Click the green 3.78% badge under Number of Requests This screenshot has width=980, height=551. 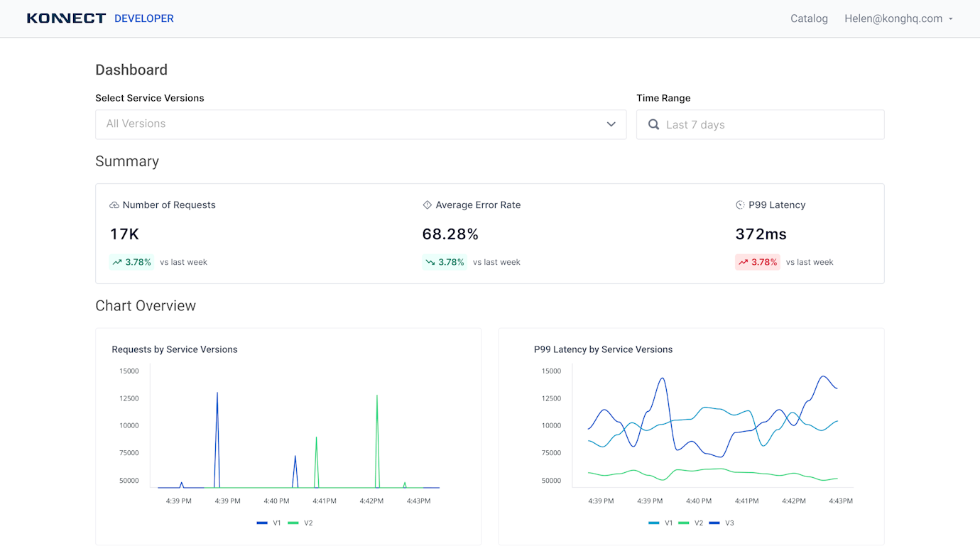[131, 261]
